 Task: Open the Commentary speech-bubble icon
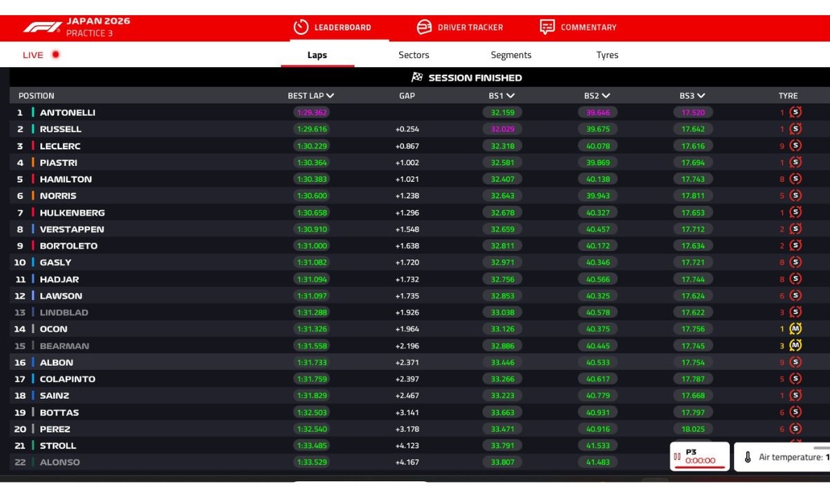click(546, 27)
